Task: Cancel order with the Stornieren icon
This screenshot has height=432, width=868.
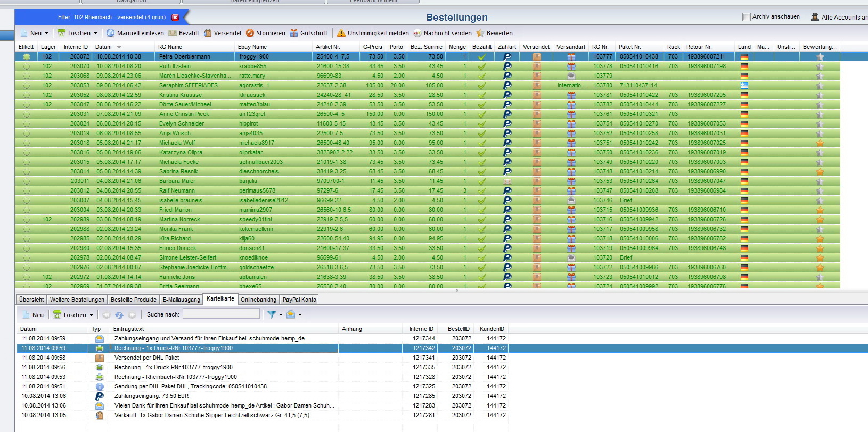Action: tap(250, 33)
